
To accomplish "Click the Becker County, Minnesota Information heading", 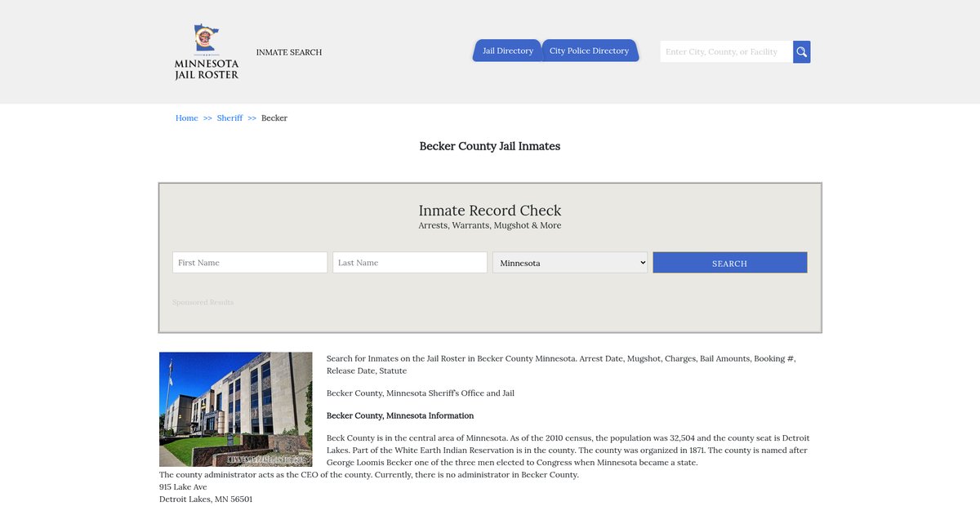I will tap(400, 415).
